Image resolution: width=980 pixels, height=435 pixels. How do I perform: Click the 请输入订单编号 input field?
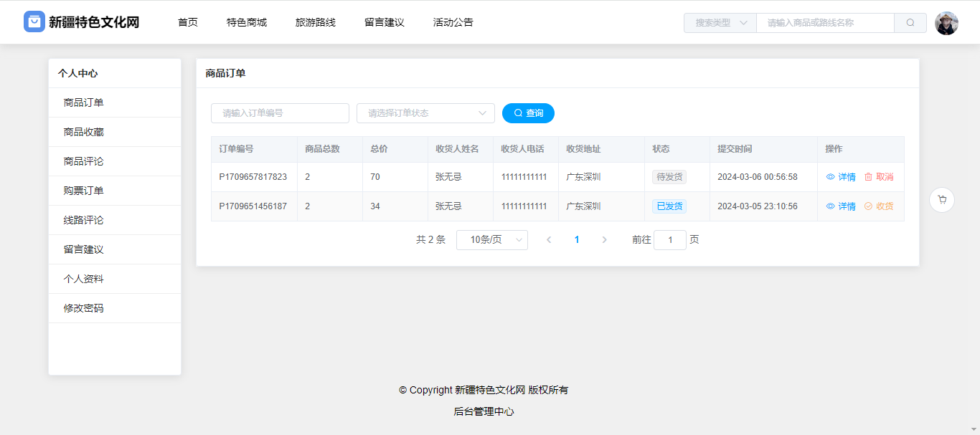pos(280,113)
